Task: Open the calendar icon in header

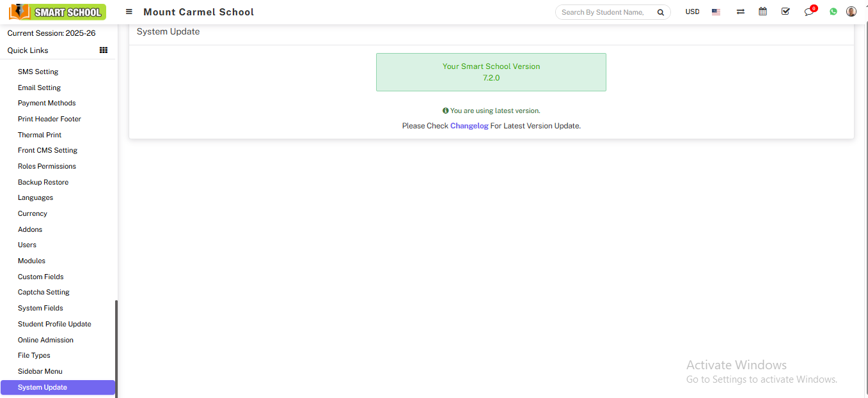Action: pos(762,11)
